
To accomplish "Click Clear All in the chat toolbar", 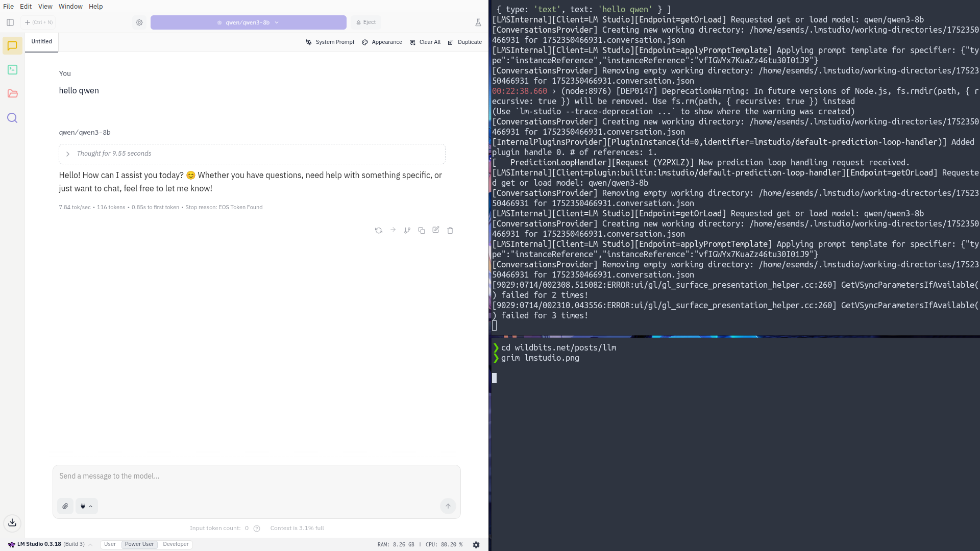I will click(425, 42).
